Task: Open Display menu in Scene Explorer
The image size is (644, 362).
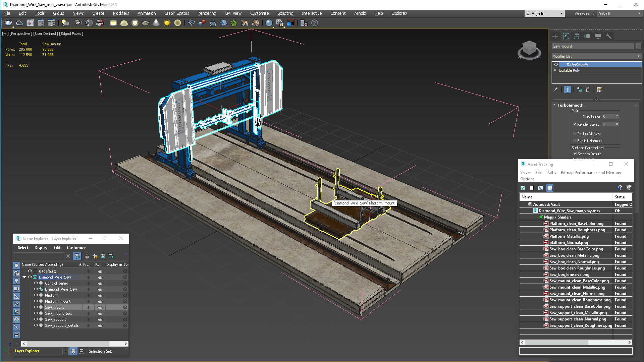Action: [x=41, y=248]
